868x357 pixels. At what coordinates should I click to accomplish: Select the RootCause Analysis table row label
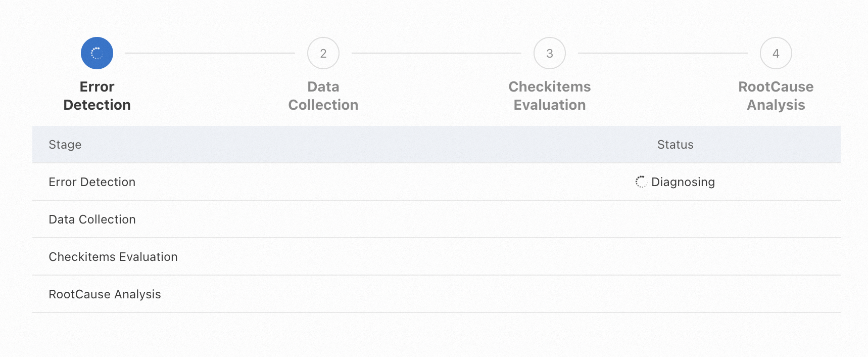point(105,294)
